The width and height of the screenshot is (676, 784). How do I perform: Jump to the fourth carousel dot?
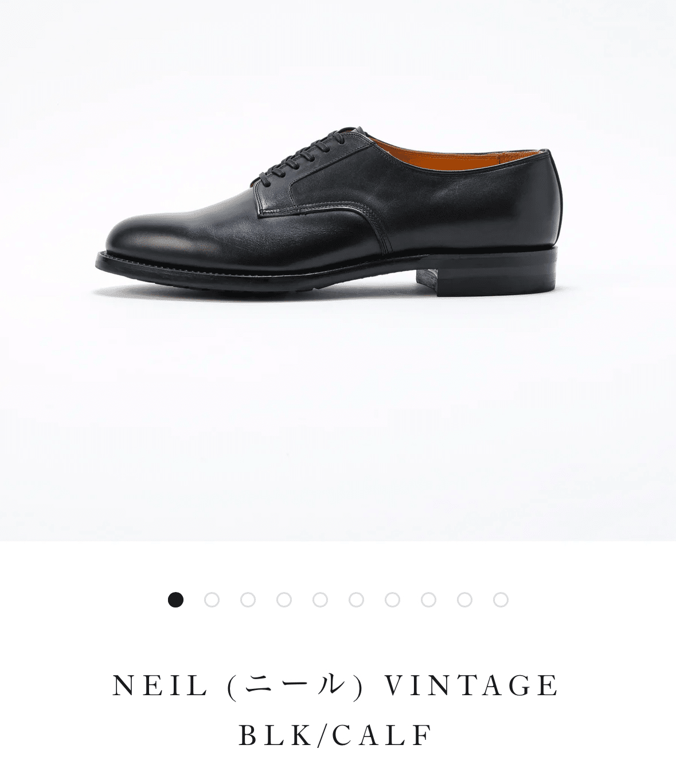284,600
